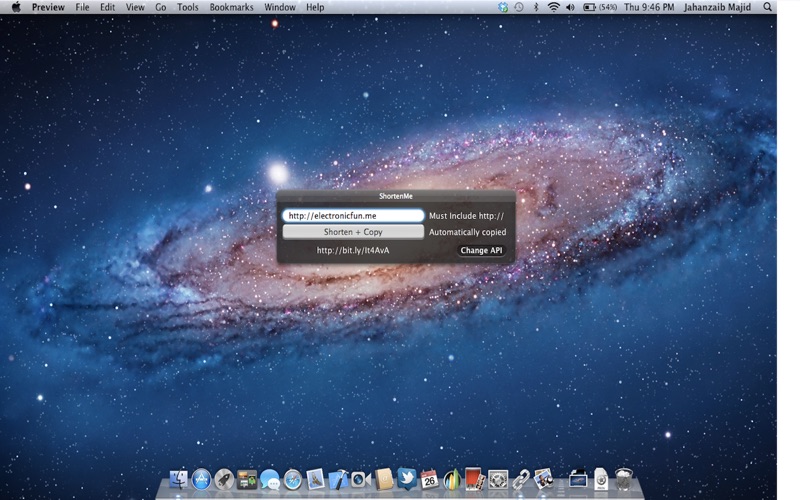Click the Change API button
Viewport: 800px width, 500px height.
481,251
